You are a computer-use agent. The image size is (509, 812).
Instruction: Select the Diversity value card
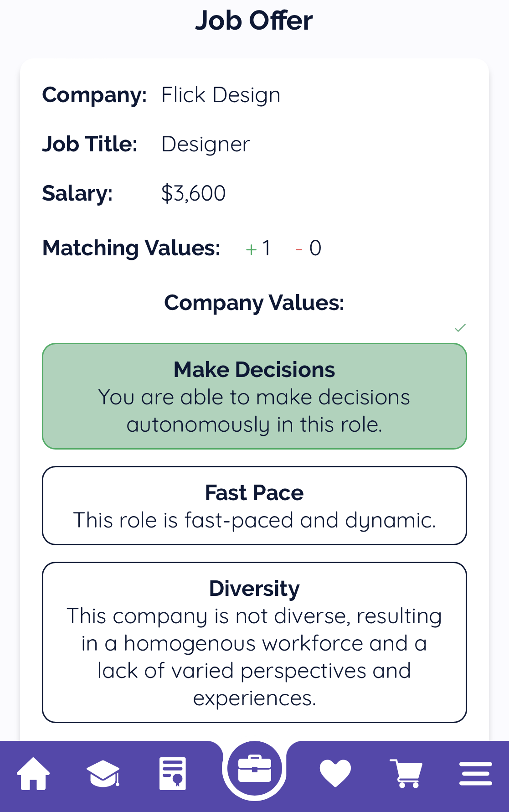[x=254, y=642]
